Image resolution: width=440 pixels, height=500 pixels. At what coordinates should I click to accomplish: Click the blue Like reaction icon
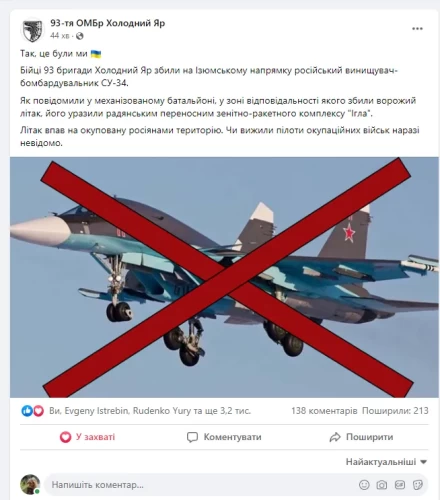[27, 411]
